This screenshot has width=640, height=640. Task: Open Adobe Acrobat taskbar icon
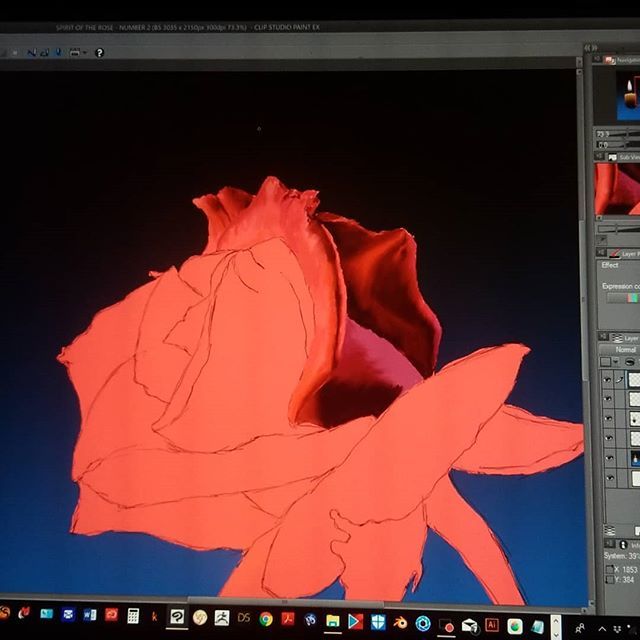(288, 619)
